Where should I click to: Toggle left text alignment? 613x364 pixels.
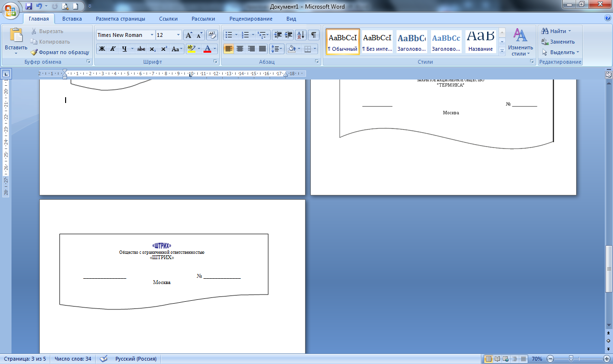[228, 49]
